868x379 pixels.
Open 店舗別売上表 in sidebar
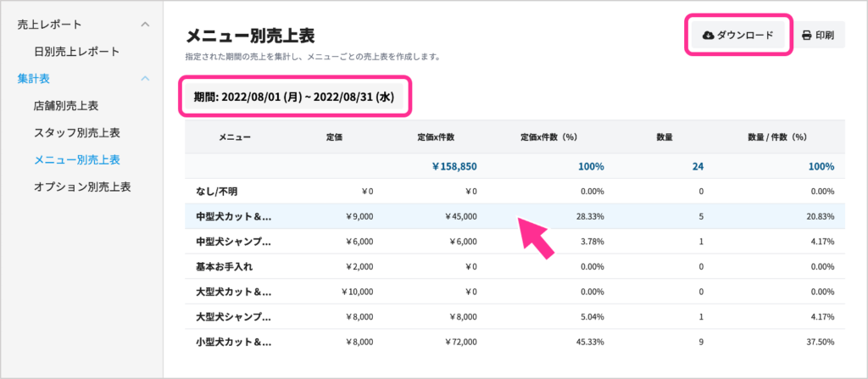[x=66, y=106]
